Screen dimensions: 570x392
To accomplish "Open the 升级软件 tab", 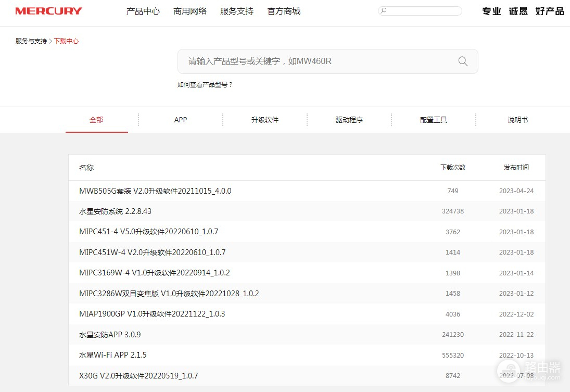I will (264, 120).
